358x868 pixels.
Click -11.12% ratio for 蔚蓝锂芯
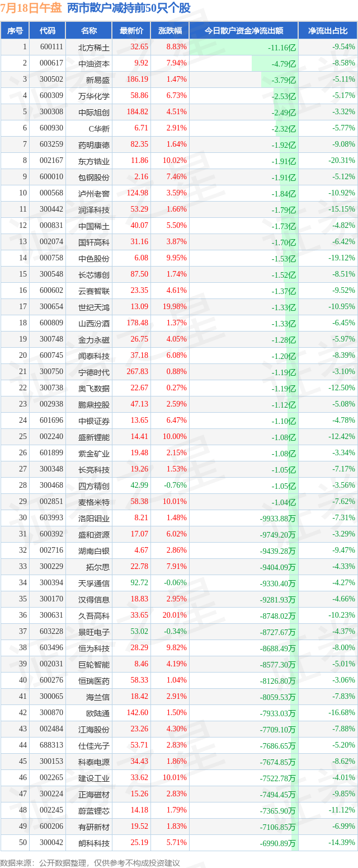click(x=342, y=810)
